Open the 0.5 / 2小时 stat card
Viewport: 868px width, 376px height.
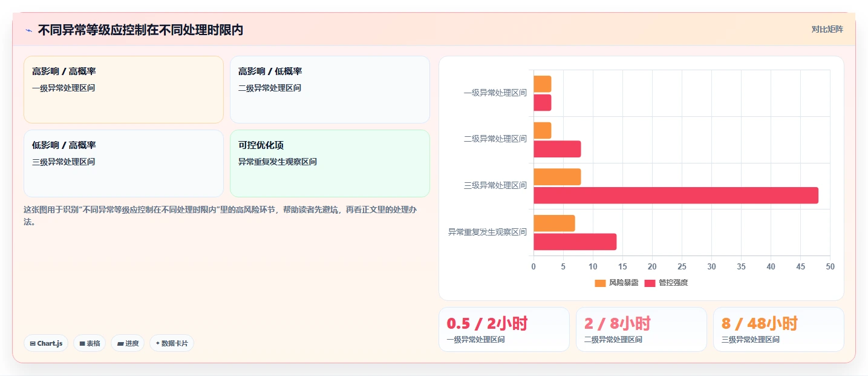503,329
